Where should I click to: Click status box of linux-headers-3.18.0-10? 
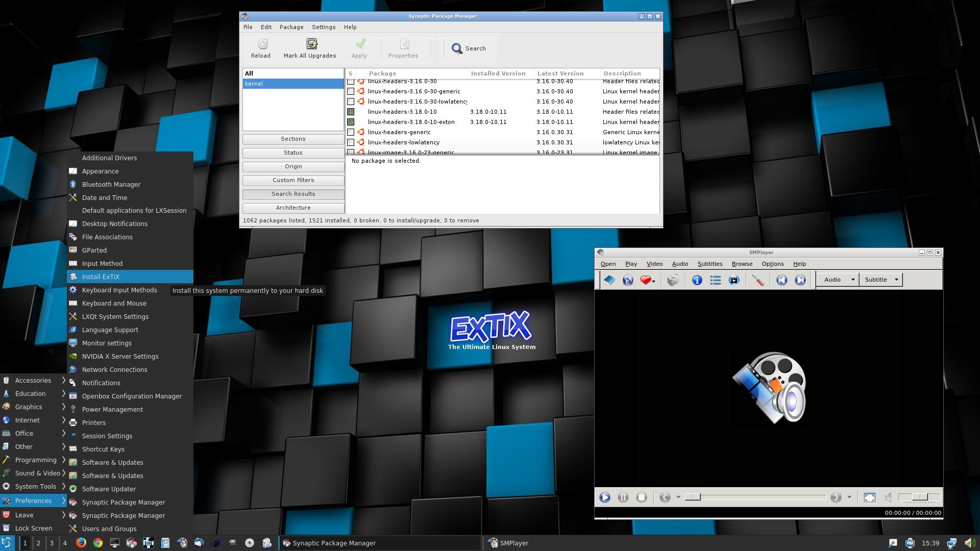click(351, 112)
